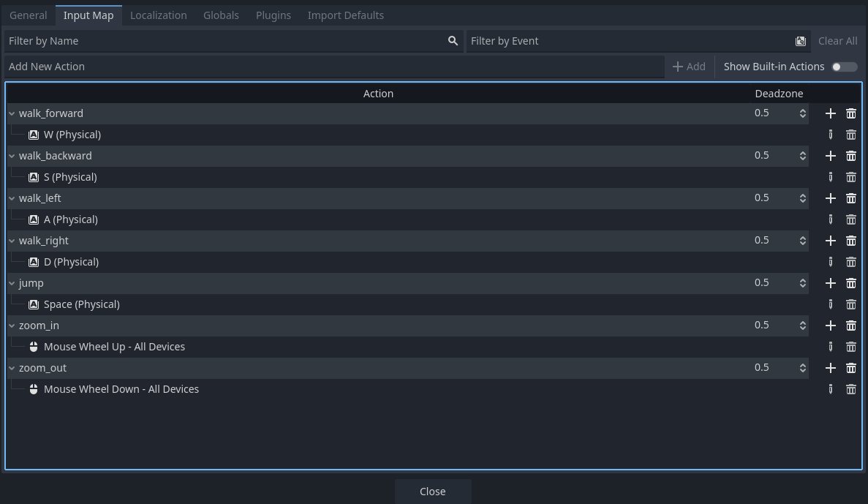Collapse the walk_forward action
The height and width of the screenshot is (504, 868).
(12, 113)
